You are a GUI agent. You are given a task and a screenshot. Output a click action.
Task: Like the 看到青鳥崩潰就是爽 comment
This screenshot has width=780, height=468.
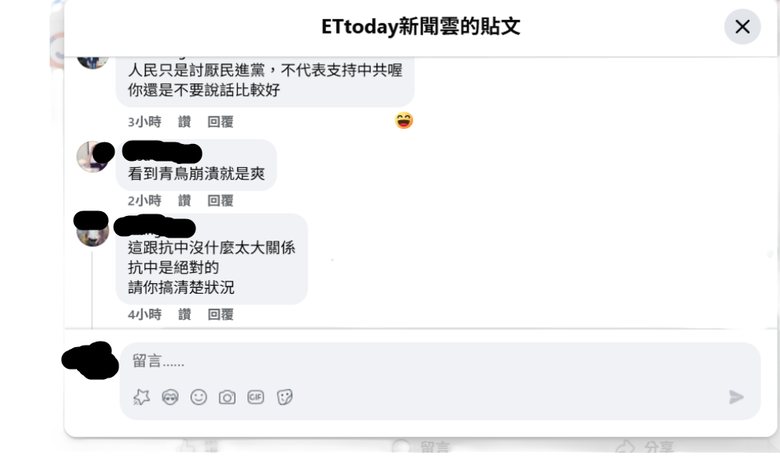click(185, 200)
